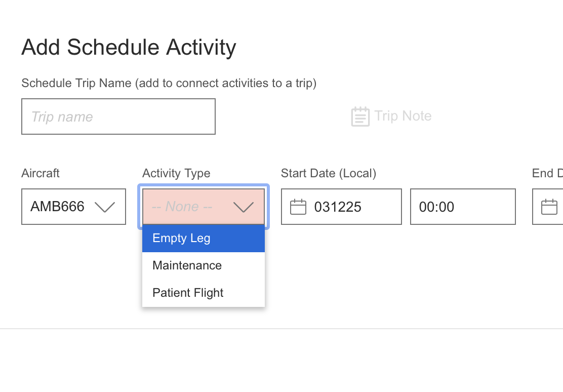
Task: Focus the Trip name text field
Action: pyautogui.click(x=118, y=116)
